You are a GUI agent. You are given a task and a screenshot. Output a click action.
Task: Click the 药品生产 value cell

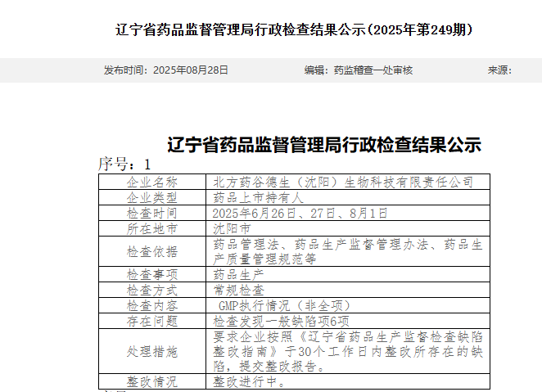click(x=238, y=274)
